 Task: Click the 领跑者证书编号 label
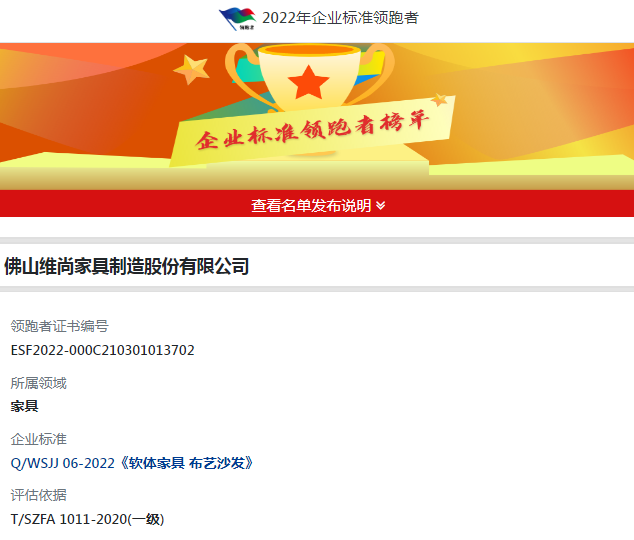pos(59,326)
